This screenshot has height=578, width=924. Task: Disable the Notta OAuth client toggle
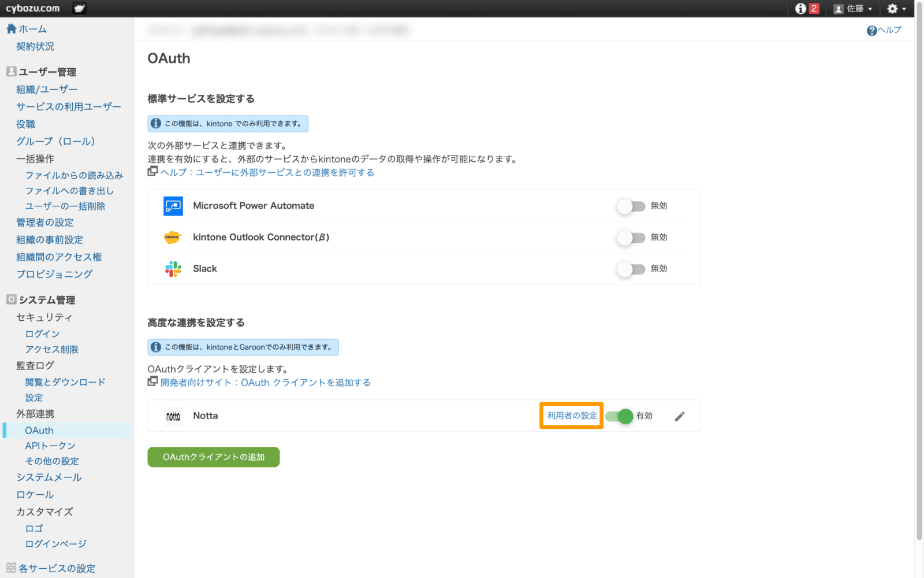click(x=619, y=416)
